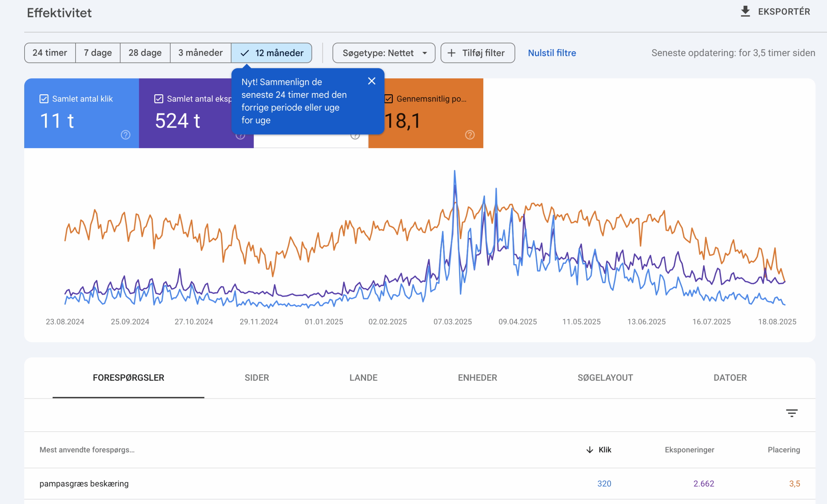This screenshot has width=827, height=504.
Task: Toggle Gennemsnitlig position checkbox
Action: pyautogui.click(x=389, y=99)
